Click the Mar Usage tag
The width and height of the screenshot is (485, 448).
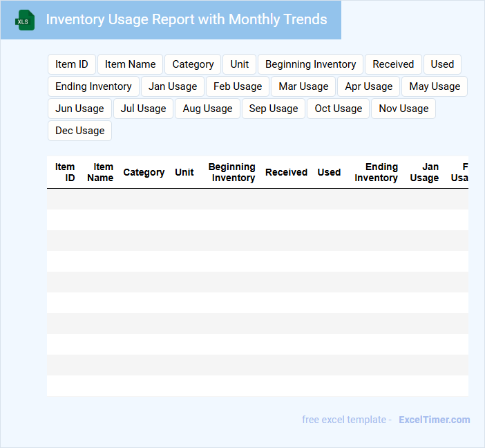click(303, 86)
